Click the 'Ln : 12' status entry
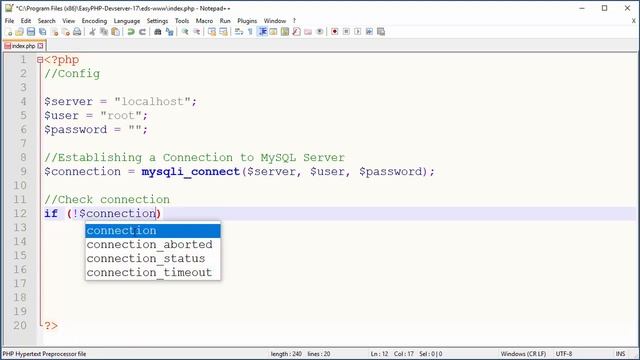The width and height of the screenshot is (640, 360). [379, 354]
